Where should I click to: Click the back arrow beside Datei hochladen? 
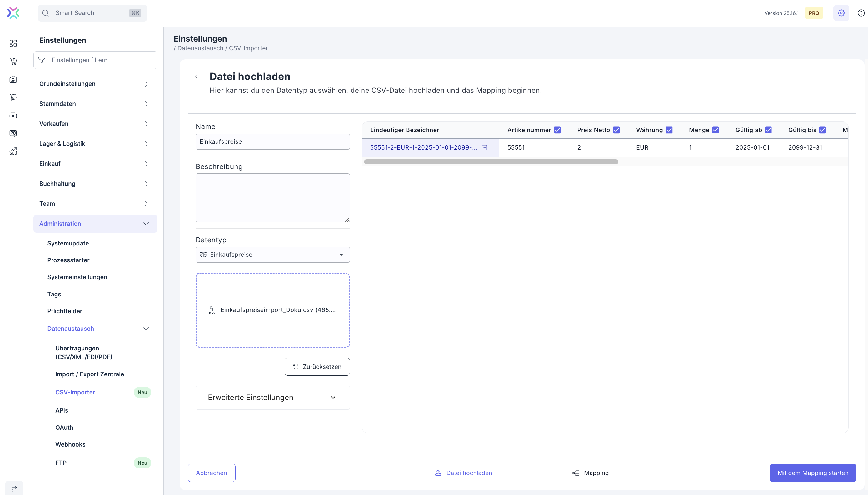click(196, 77)
